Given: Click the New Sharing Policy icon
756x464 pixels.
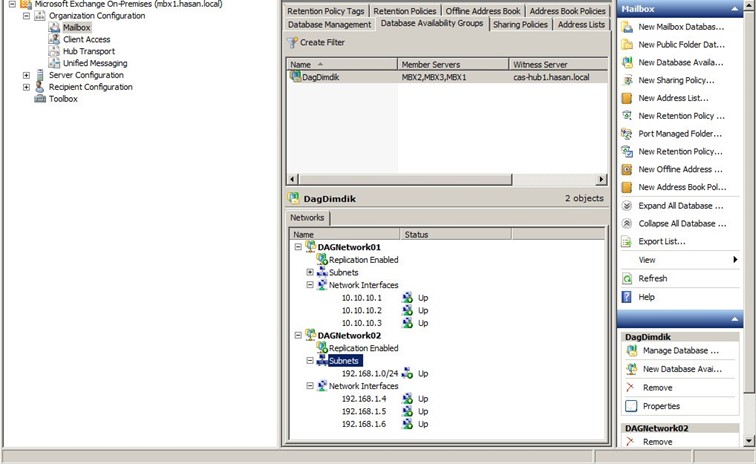Looking at the screenshot, I should click(627, 80).
